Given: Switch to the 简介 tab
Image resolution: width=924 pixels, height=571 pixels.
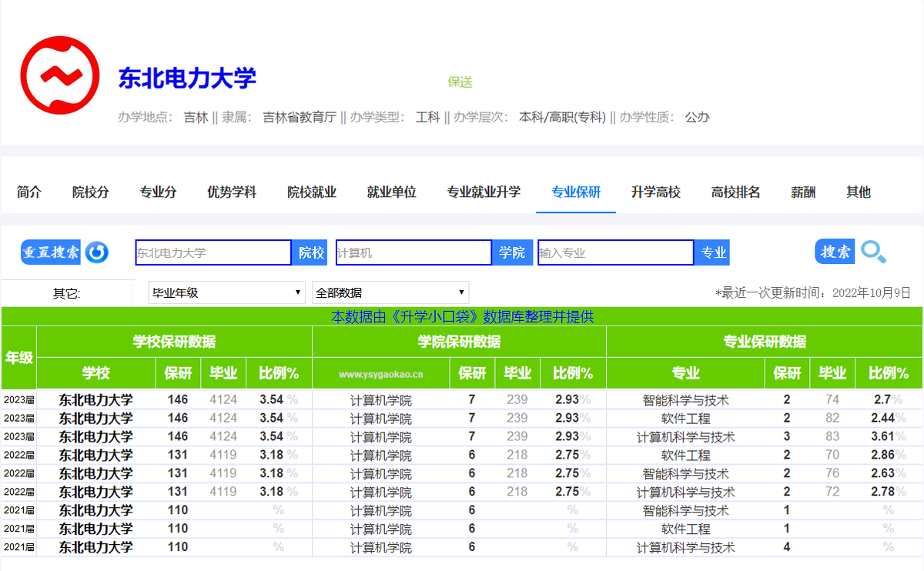Looking at the screenshot, I should click(29, 192).
